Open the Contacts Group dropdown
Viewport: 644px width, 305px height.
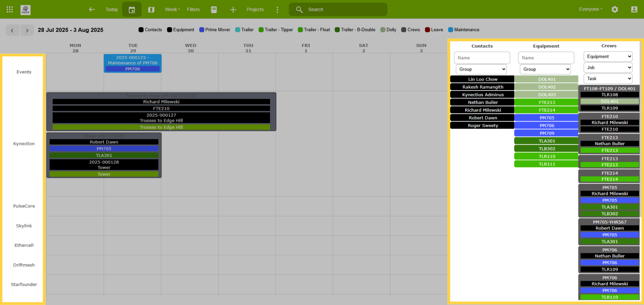tap(481, 69)
